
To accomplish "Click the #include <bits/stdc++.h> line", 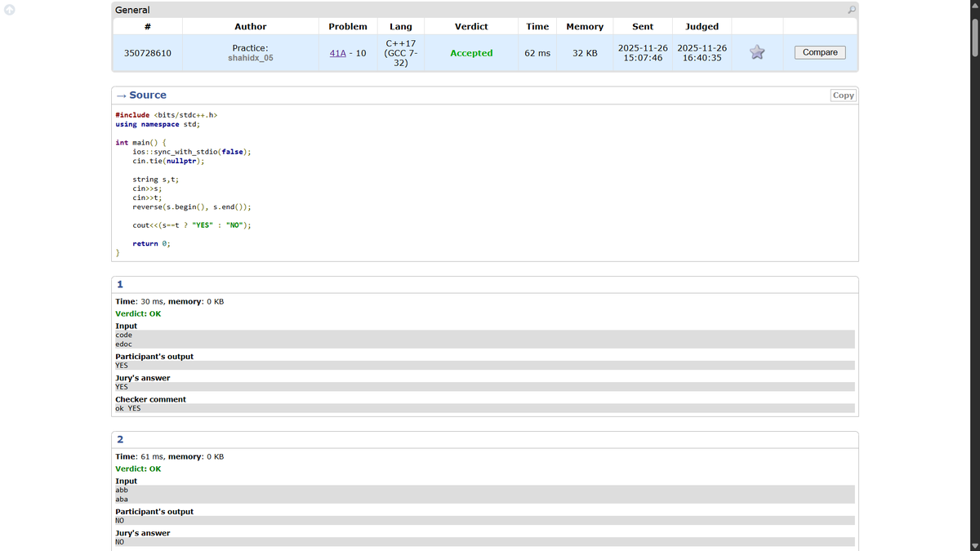I will (x=167, y=115).
